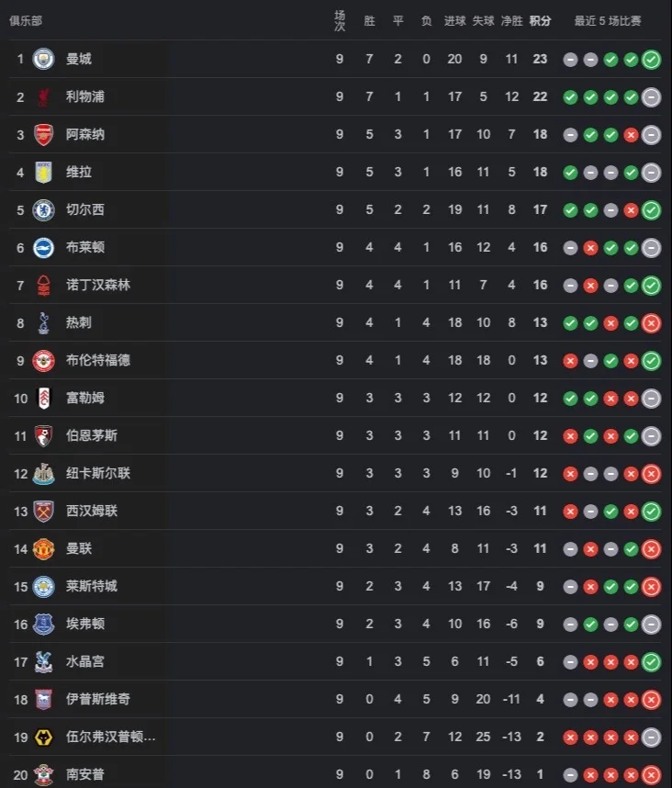The height and width of the screenshot is (788, 672).
Task: Click the Liverpool club crest
Action: [x=43, y=96]
